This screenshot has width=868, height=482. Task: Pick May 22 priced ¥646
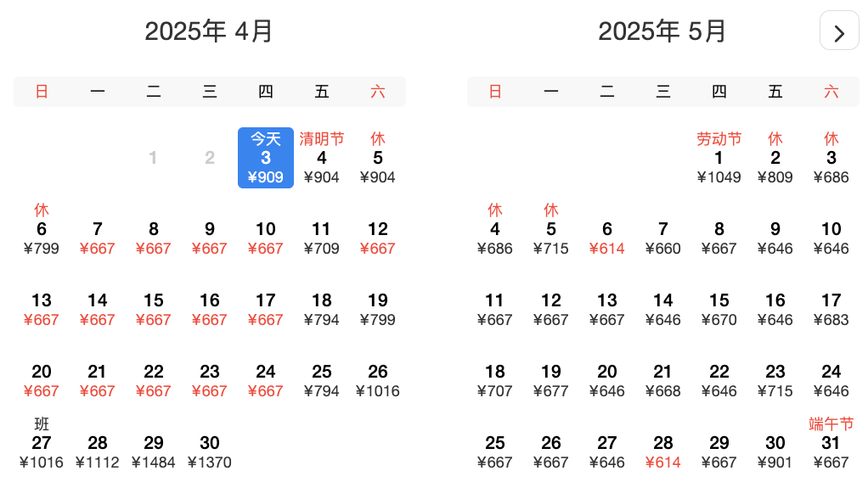pos(719,381)
